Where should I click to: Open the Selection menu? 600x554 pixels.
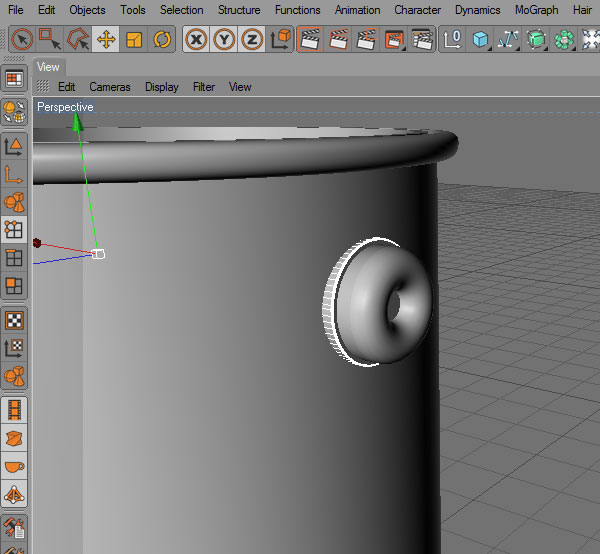coord(182,10)
